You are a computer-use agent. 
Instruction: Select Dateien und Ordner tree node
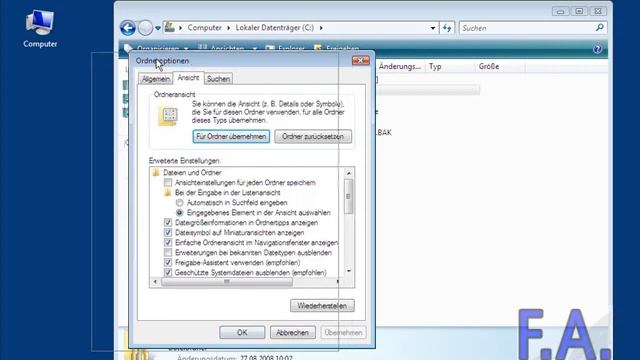point(192,173)
